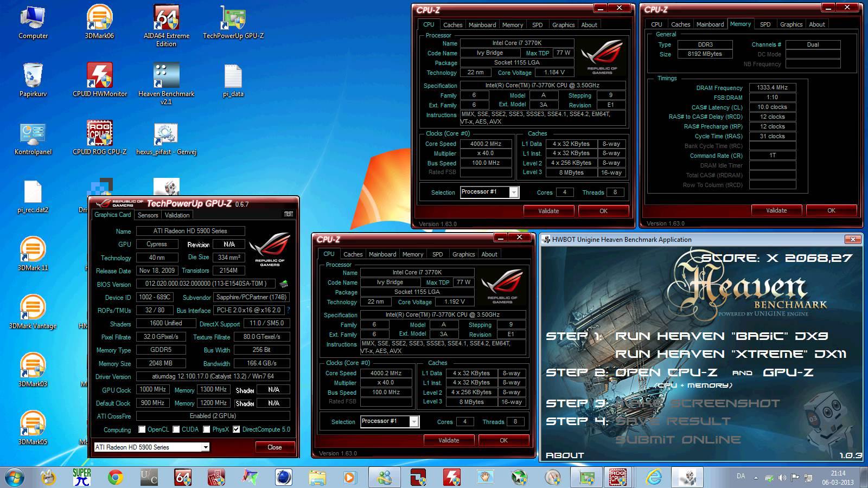Open Super Pi from the taskbar

pyautogui.click(x=82, y=477)
